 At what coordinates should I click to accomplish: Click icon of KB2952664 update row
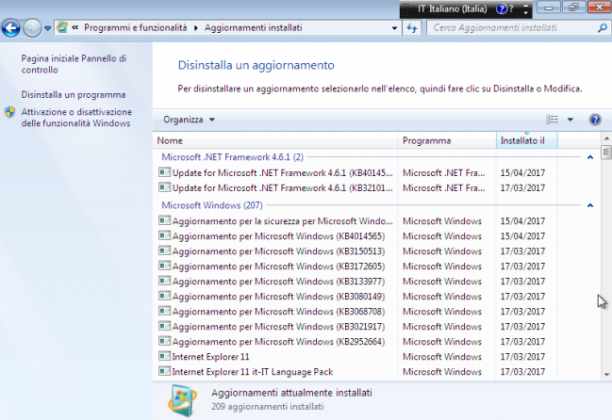point(164,341)
